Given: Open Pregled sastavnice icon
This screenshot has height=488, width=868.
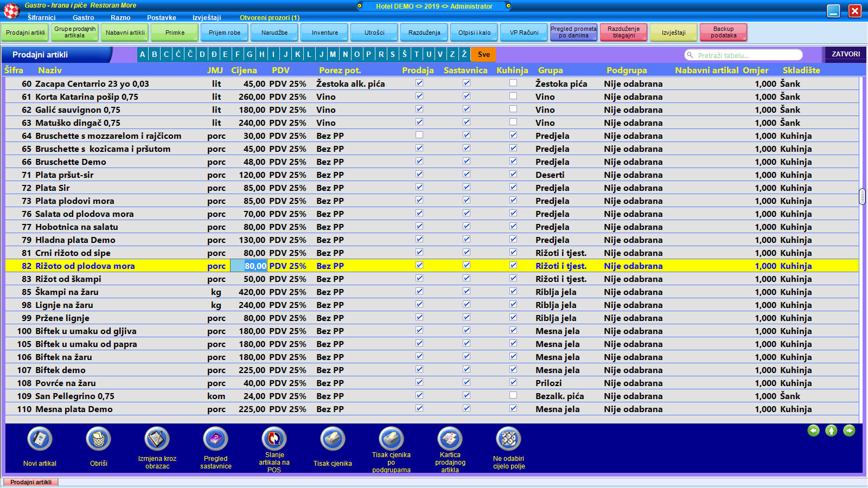Looking at the screenshot, I should click(215, 439).
